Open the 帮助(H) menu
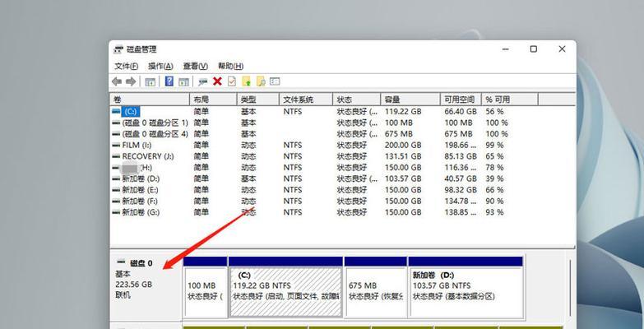This screenshot has height=329, width=644. coord(230,66)
